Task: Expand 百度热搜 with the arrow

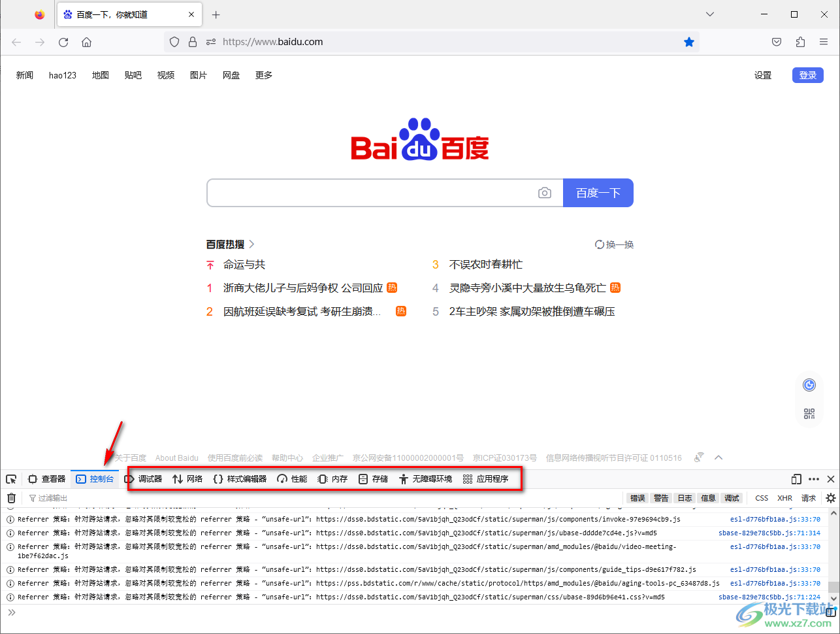Action: coord(252,244)
